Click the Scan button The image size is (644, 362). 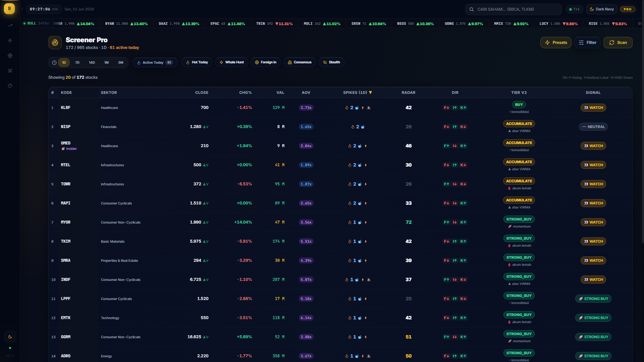click(x=618, y=43)
